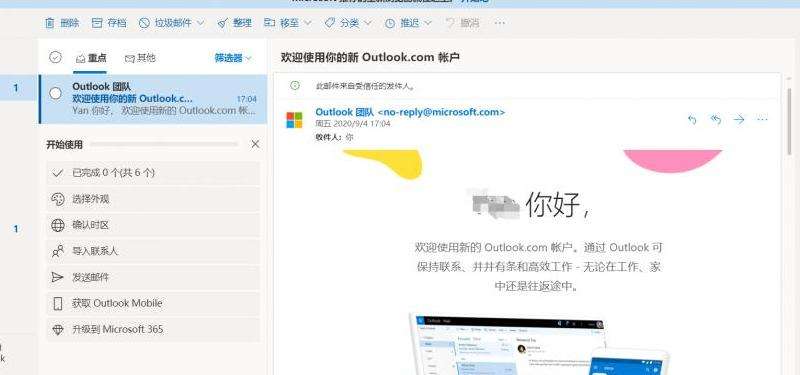800x375 pixels.
Task: Click sender Outlook 团队 <no-reply@microsoft.com>
Action: click(410, 112)
